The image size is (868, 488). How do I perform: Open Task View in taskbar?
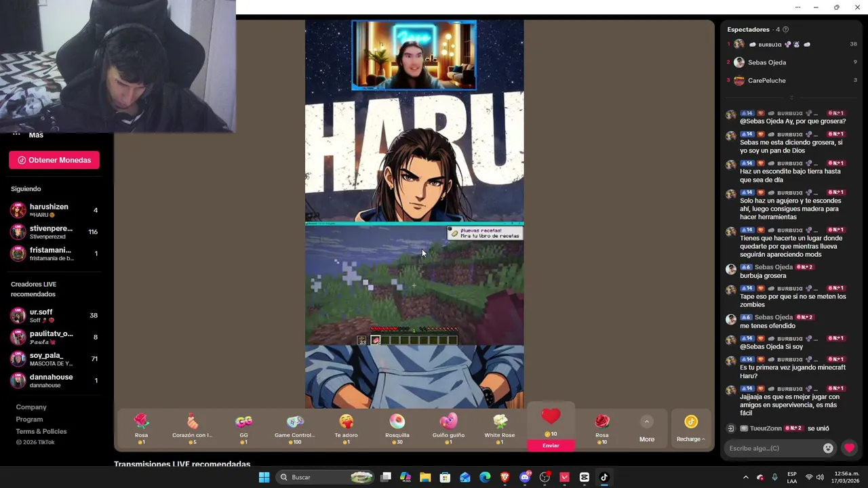[386, 477]
